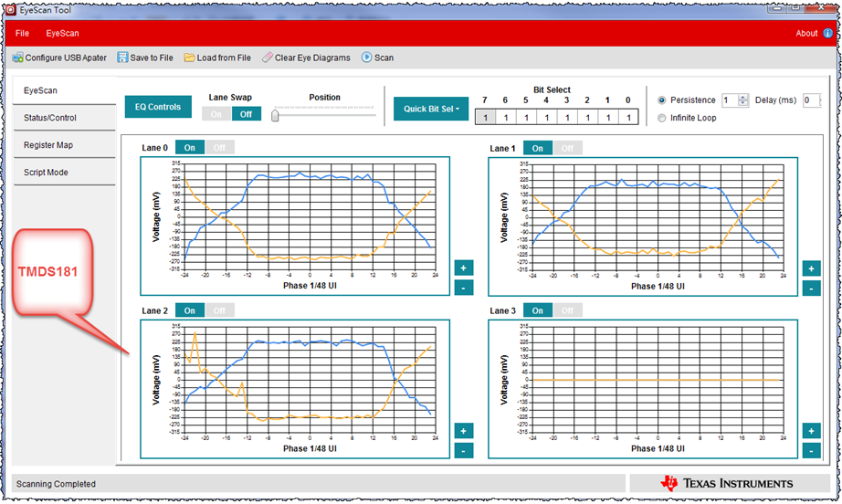Open the File menu
842x504 pixels.
(x=22, y=33)
